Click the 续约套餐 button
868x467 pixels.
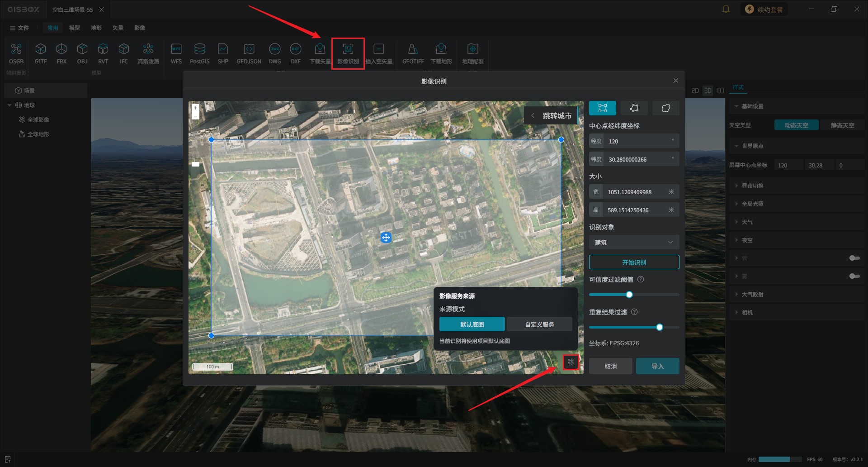[764, 9]
